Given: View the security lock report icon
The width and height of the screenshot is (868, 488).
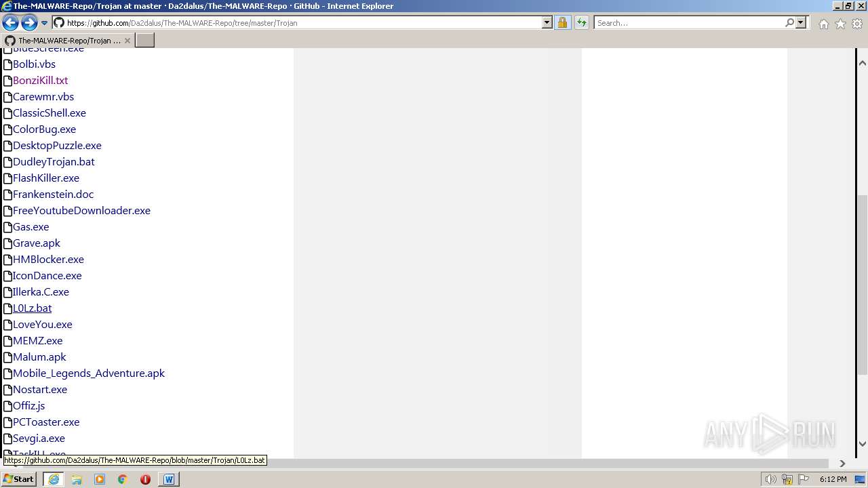Looking at the screenshot, I should pos(562,22).
